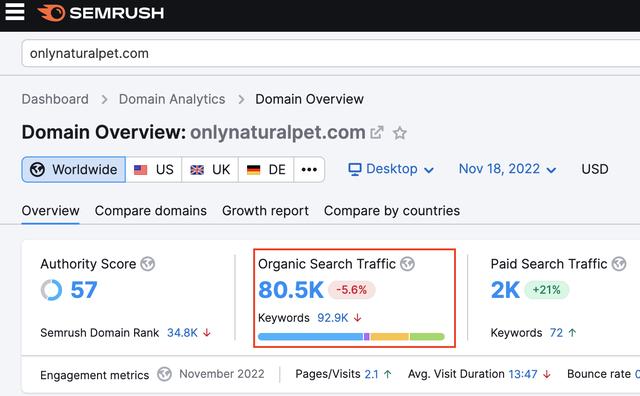
Task: Click green segment of keyword distribution bar
Action: 427,337
